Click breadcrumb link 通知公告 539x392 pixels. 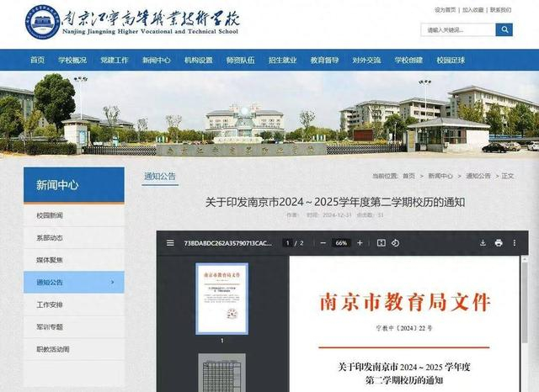(478, 176)
